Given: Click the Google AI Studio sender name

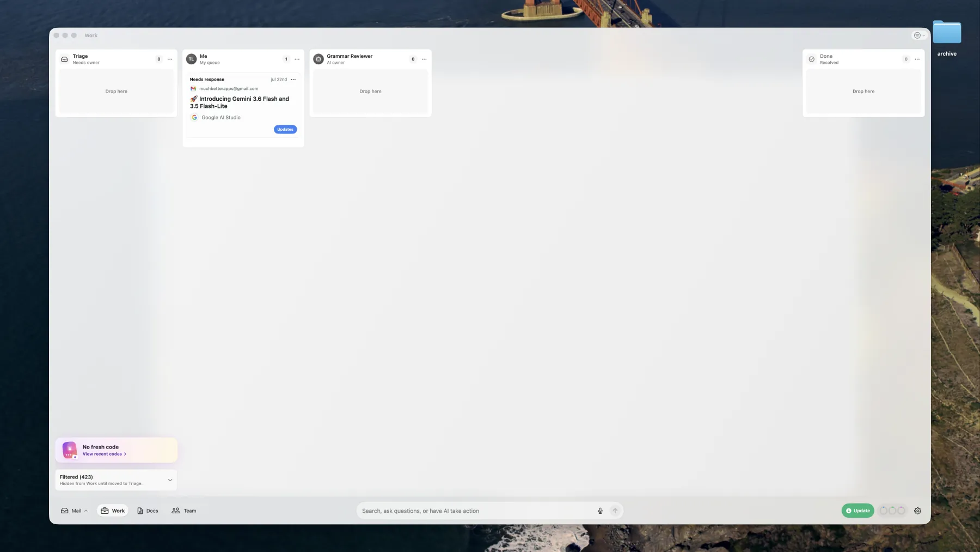Looking at the screenshot, I should click(x=221, y=117).
